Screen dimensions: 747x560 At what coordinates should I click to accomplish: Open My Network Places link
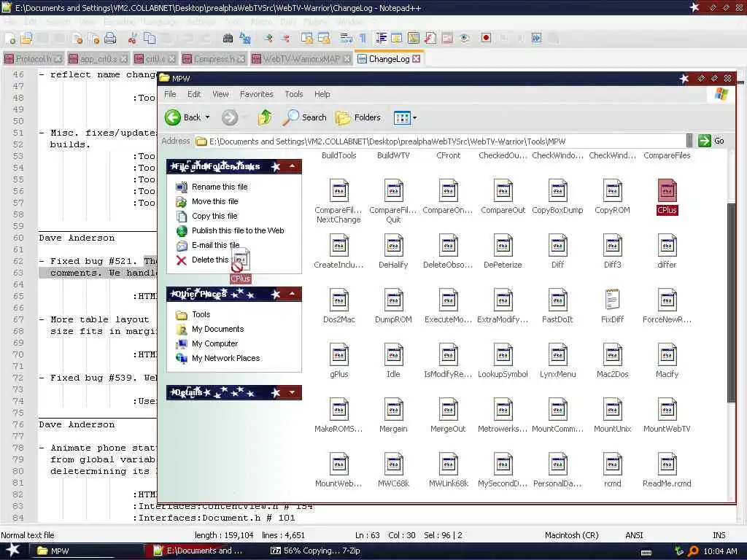tap(226, 358)
